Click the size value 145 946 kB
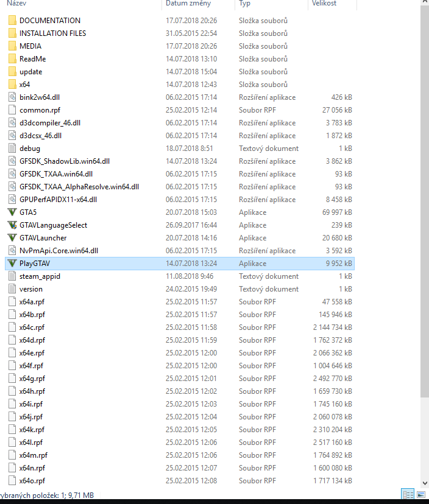This screenshot has height=504, width=429. tap(335, 315)
